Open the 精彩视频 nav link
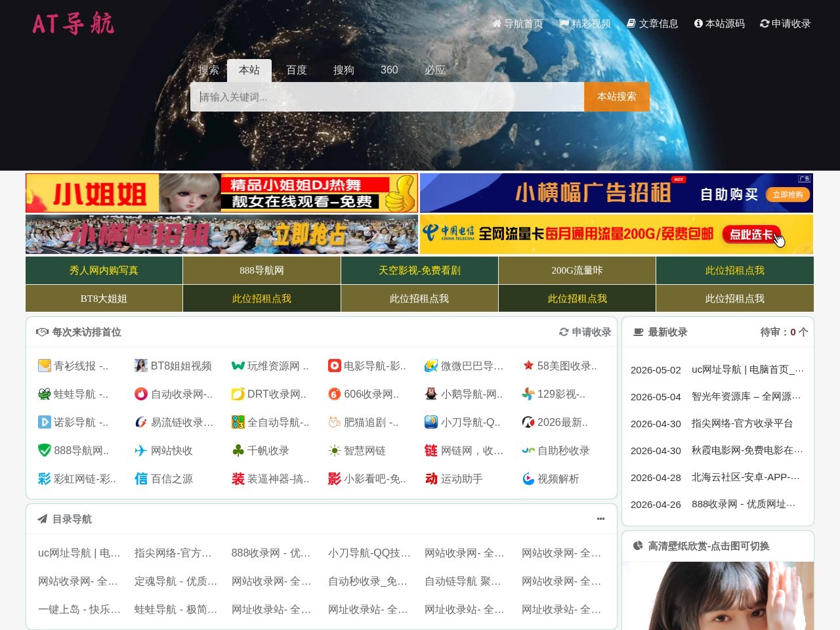840x630 pixels. pyautogui.click(x=585, y=24)
